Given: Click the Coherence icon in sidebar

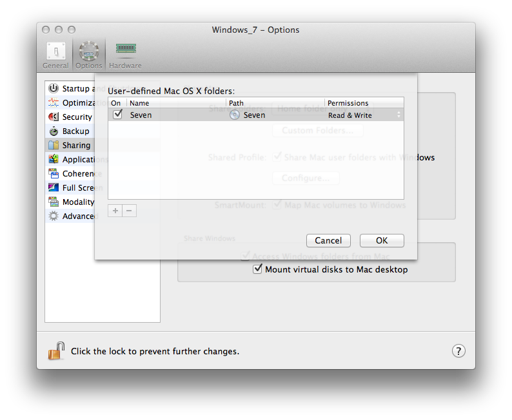Looking at the screenshot, I should pos(54,173).
